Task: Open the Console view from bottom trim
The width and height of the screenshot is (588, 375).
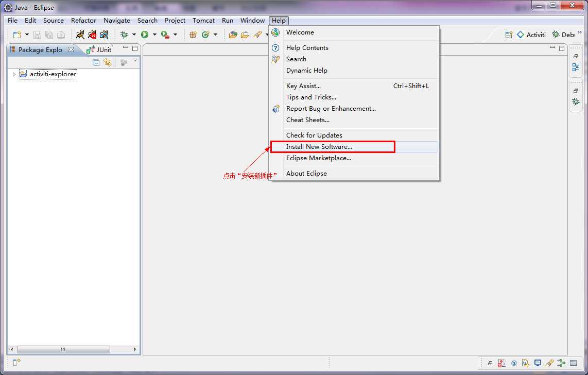Action: 538,363
